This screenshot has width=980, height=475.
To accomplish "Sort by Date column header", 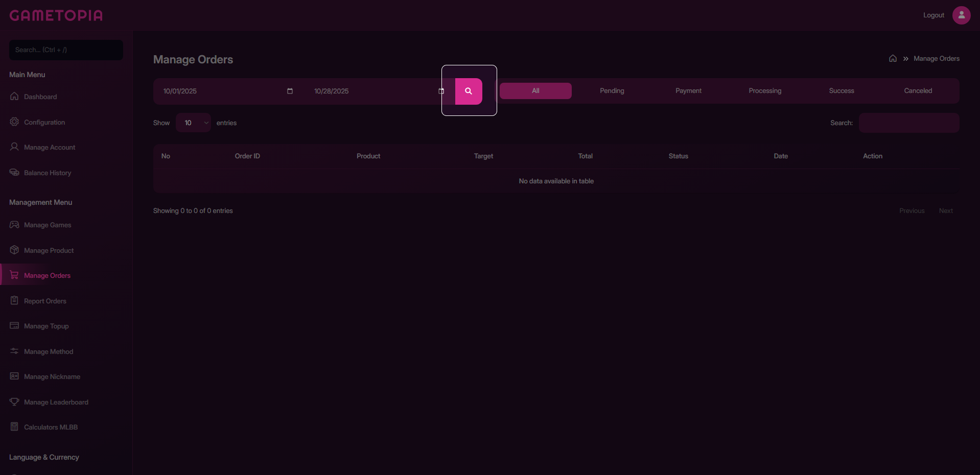I will [x=781, y=156].
